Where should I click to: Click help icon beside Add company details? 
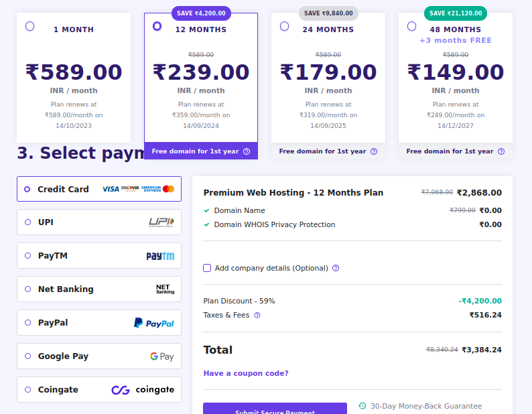[x=336, y=268]
